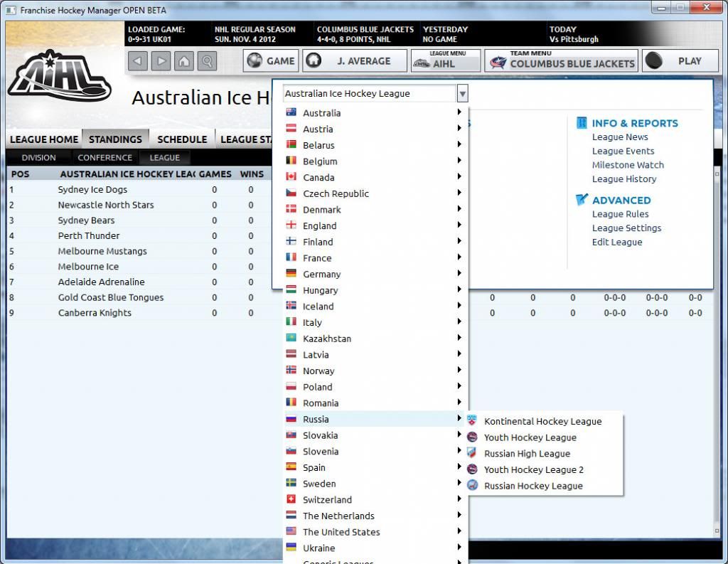Screen dimensions: 728x564
Task: Click the Spain flag icon
Action: [x=291, y=467]
